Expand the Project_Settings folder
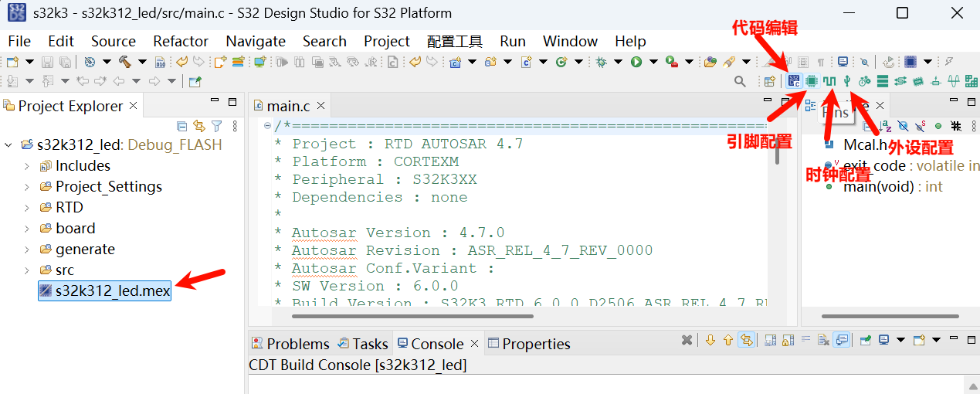This screenshot has height=394, width=980. (x=26, y=186)
